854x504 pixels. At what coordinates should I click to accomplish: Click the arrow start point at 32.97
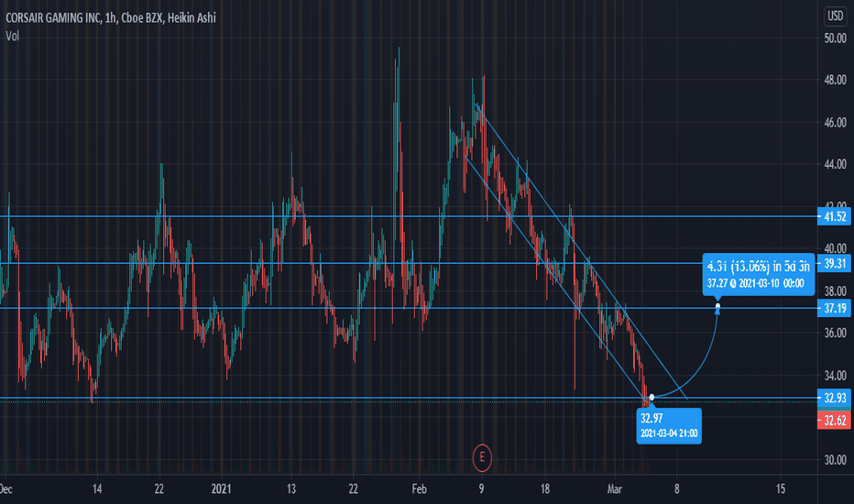point(651,397)
